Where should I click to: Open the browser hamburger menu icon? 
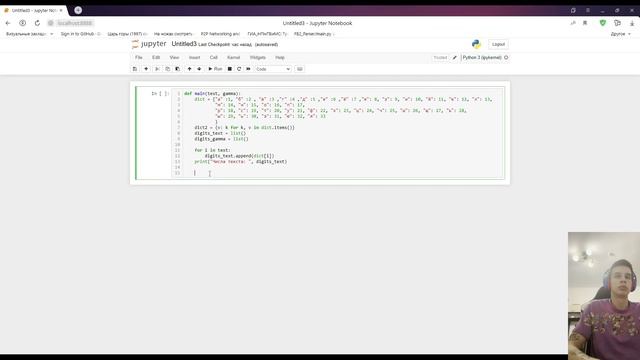pos(588,10)
